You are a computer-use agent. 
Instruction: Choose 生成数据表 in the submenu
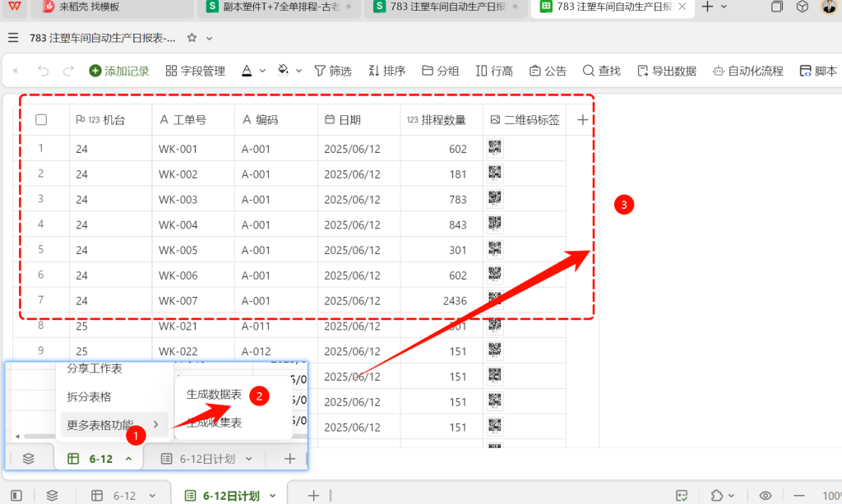click(x=214, y=395)
